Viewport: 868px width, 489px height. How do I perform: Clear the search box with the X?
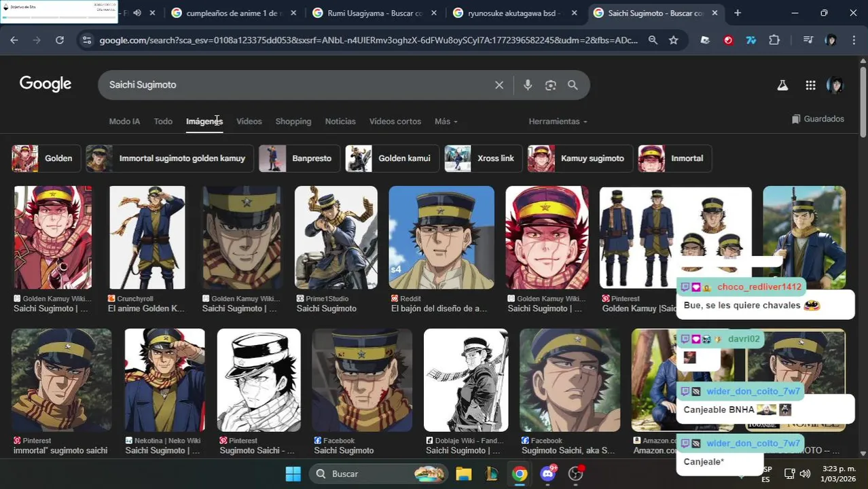499,85
